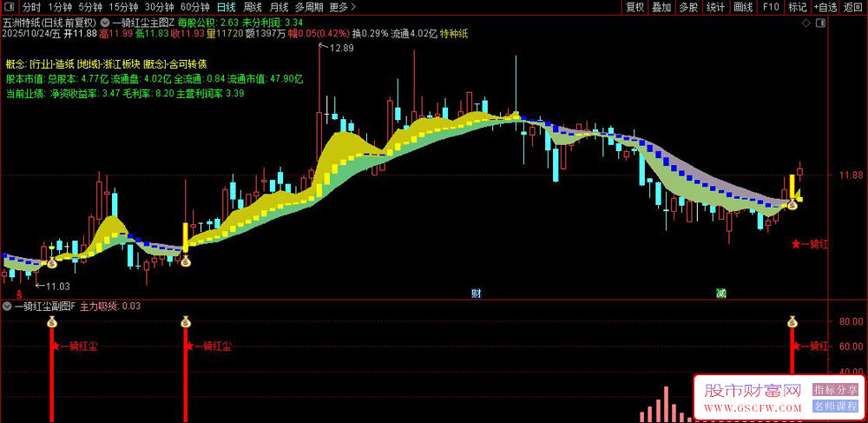Click the 减 marker on the timeline
This screenshot has height=423, width=868.
click(x=720, y=293)
